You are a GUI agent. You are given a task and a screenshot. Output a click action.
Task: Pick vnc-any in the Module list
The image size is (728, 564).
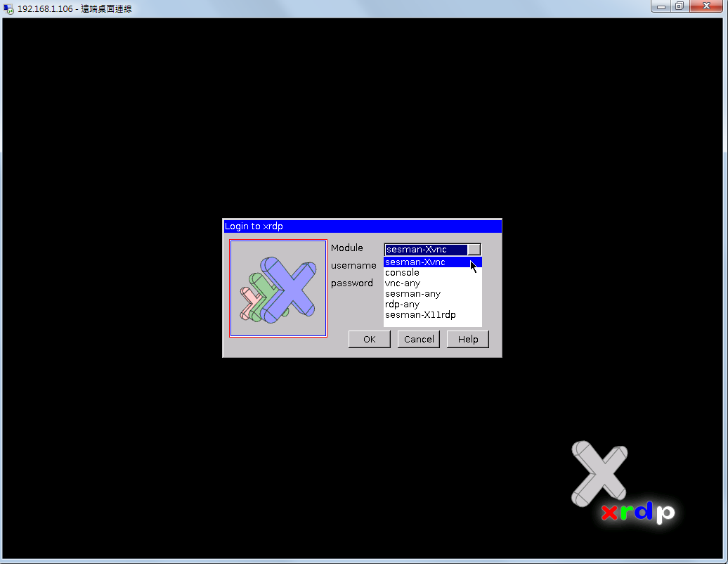[403, 283]
